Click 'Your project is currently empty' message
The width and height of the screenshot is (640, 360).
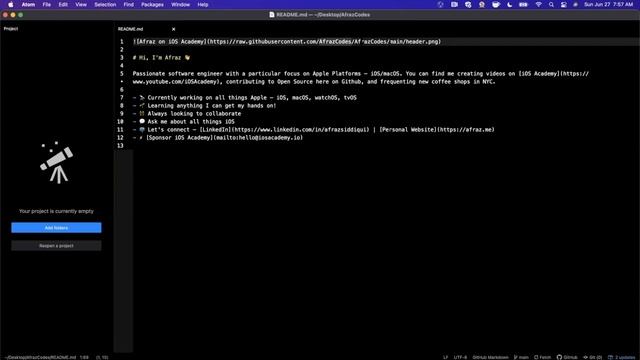(56, 211)
